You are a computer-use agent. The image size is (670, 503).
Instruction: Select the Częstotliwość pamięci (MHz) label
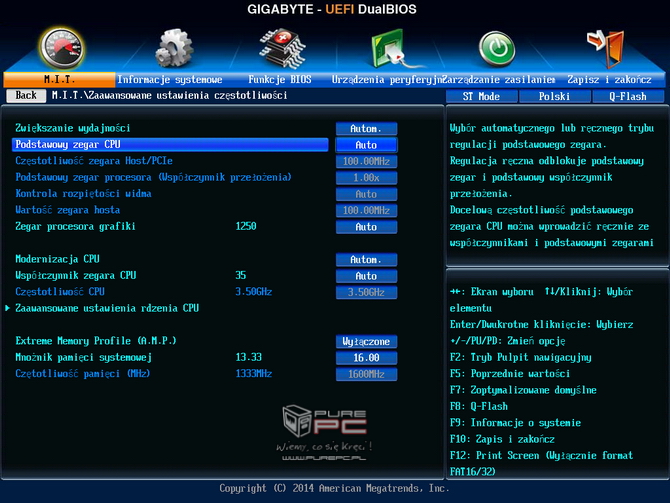(83, 374)
